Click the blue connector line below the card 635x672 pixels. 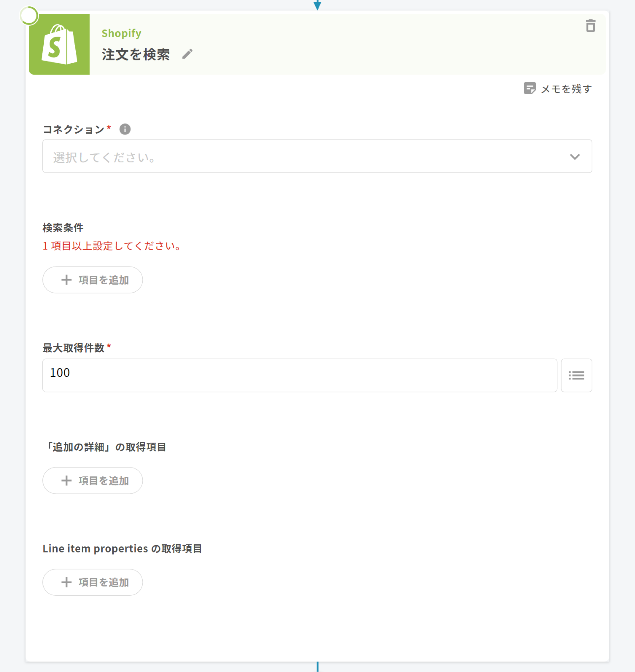tap(317, 667)
